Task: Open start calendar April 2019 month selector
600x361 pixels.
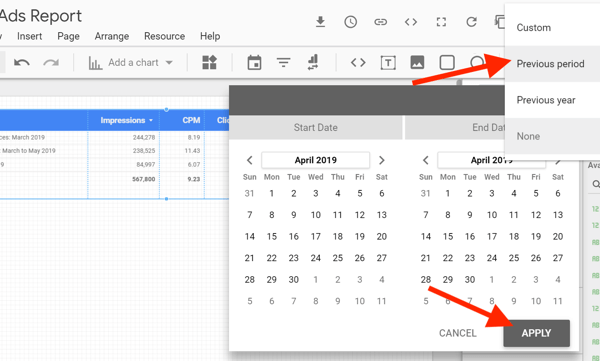Action: 316,160
